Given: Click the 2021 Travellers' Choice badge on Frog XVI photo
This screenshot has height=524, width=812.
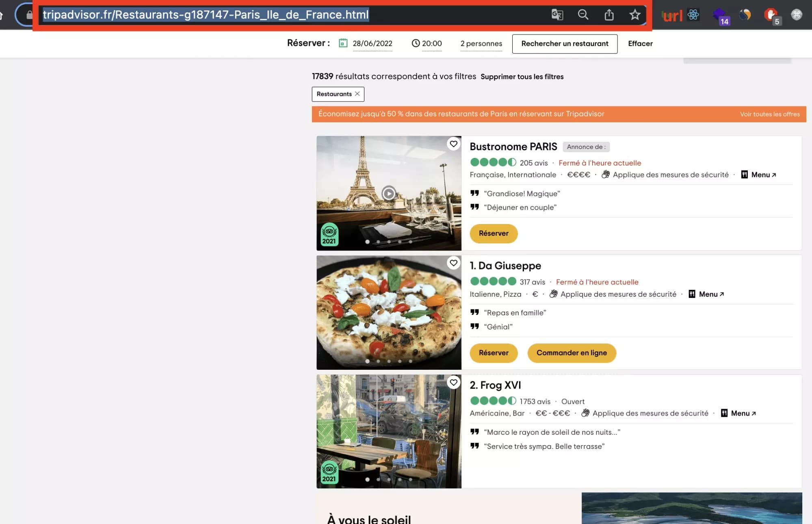Looking at the screenshot, I should pyautogui.click(x=329, y=472).
